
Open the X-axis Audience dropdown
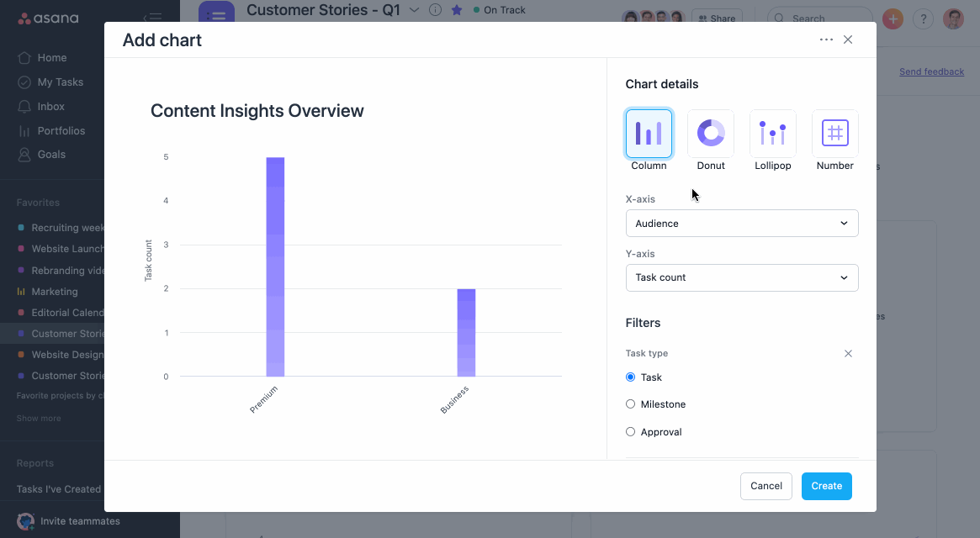742,223
